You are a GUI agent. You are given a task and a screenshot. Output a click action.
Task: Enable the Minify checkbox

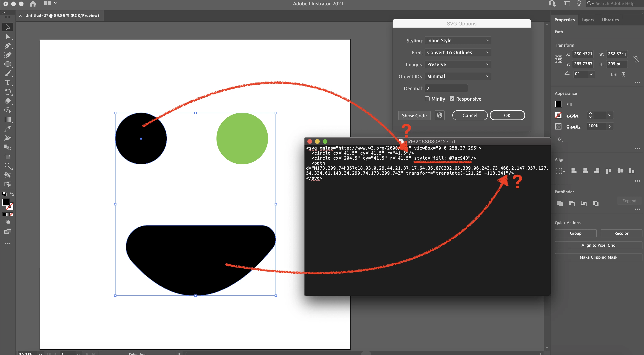pos(427,99)
